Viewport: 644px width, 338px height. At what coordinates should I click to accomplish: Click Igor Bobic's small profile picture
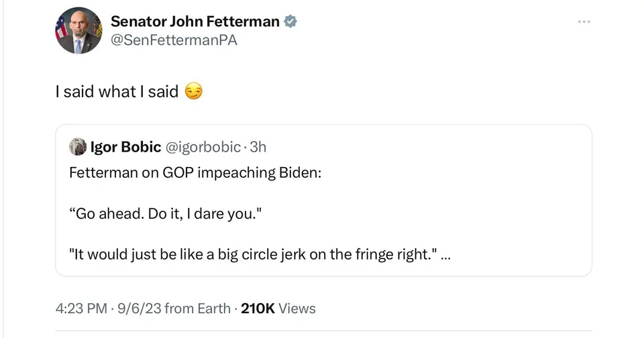(x=78, y=147)
